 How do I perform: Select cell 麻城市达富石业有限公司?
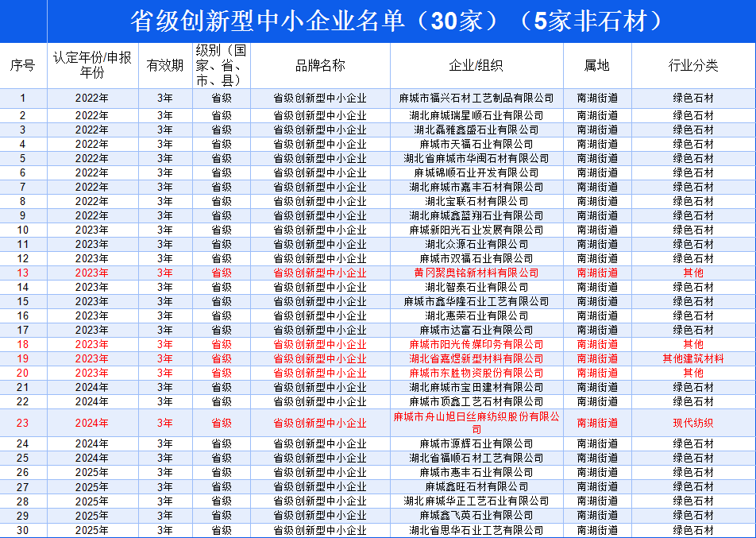(476, 331)
